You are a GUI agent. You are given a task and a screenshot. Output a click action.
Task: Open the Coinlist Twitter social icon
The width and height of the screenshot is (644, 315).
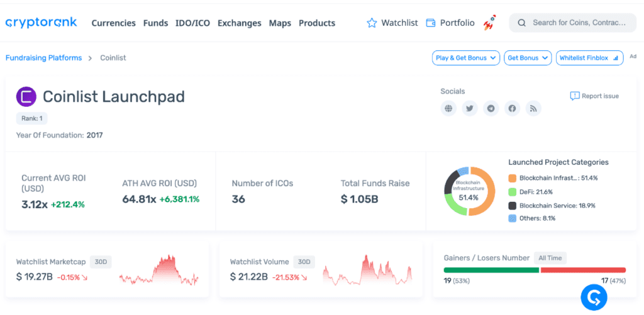(x=470, y=109)
